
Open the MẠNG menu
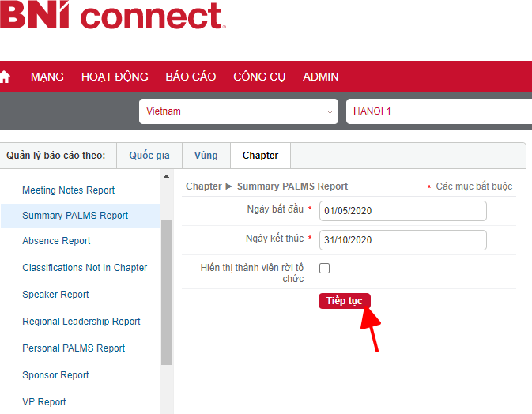click(47, 77)
